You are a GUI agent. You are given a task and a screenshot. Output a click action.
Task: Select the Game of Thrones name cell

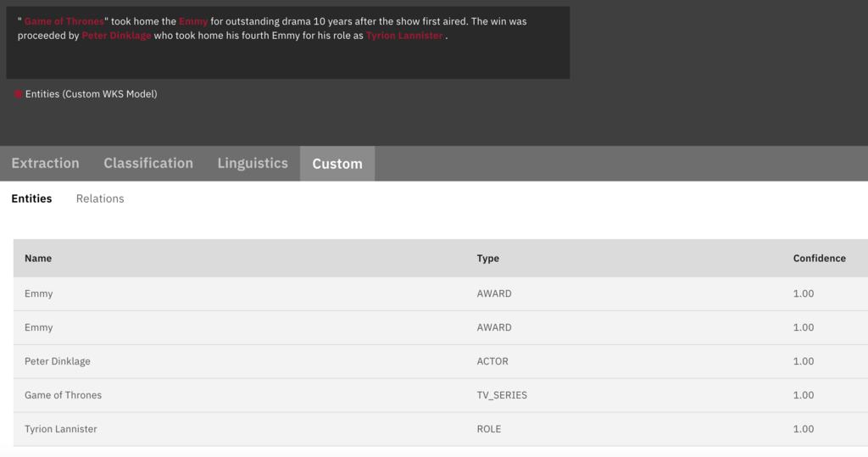coord(63,395)
